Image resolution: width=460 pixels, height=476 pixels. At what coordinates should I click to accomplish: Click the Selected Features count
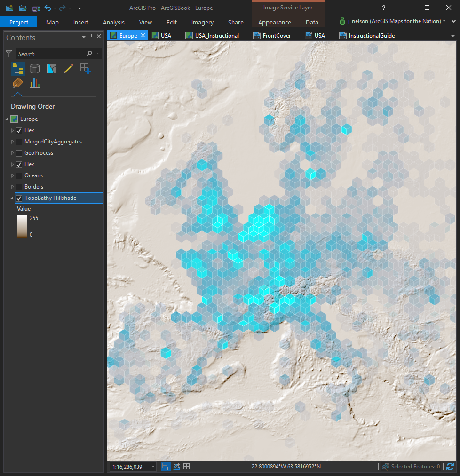tap(415, 466)
